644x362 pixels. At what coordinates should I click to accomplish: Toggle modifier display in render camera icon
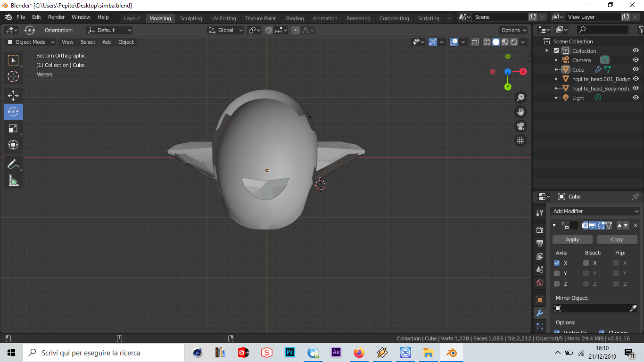[585, 225]
